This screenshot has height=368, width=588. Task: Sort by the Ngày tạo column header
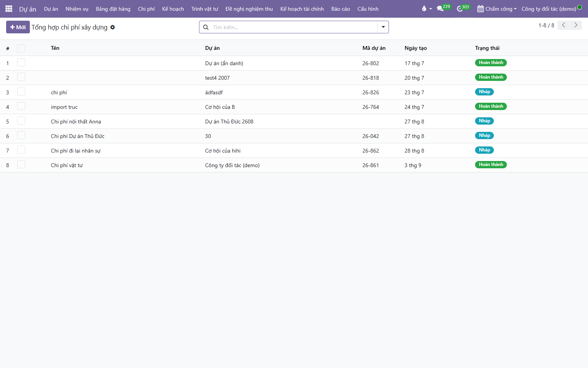[x=416, y=48]
